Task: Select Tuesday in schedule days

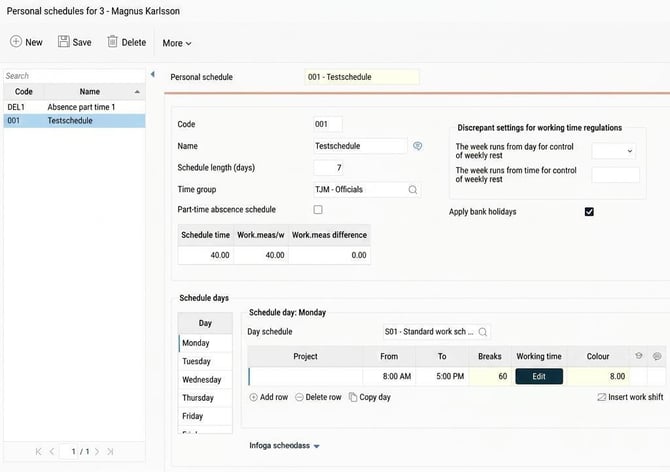Action: pos(206,361)
